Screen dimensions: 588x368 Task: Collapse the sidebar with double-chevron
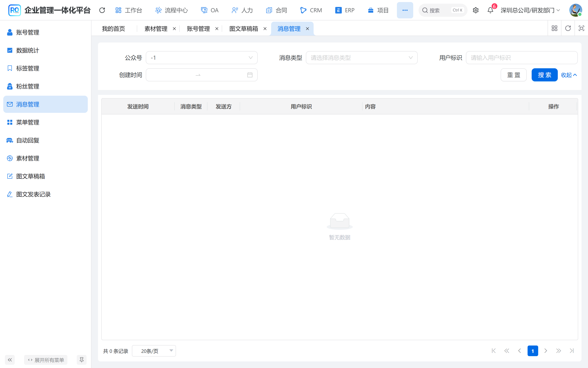pyautogui.click(x=10, y=360)
